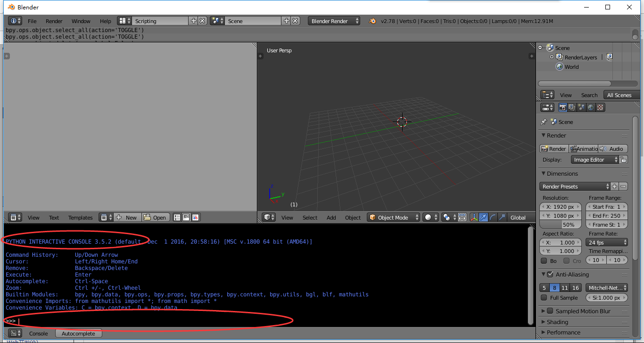Click RenderLayers icon in outliner
The image size is (644, 343).
pyautogui.click(x=560, y=57)
